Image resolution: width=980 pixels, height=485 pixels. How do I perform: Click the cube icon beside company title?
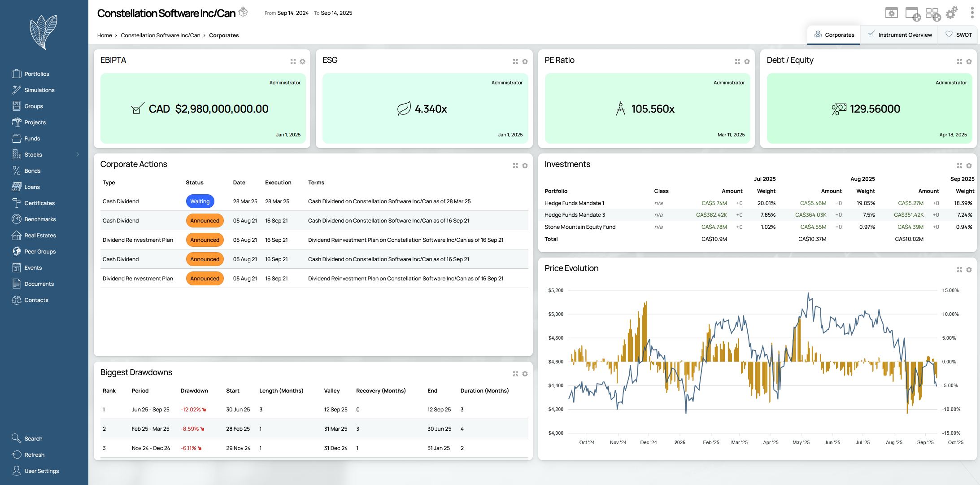243,12
